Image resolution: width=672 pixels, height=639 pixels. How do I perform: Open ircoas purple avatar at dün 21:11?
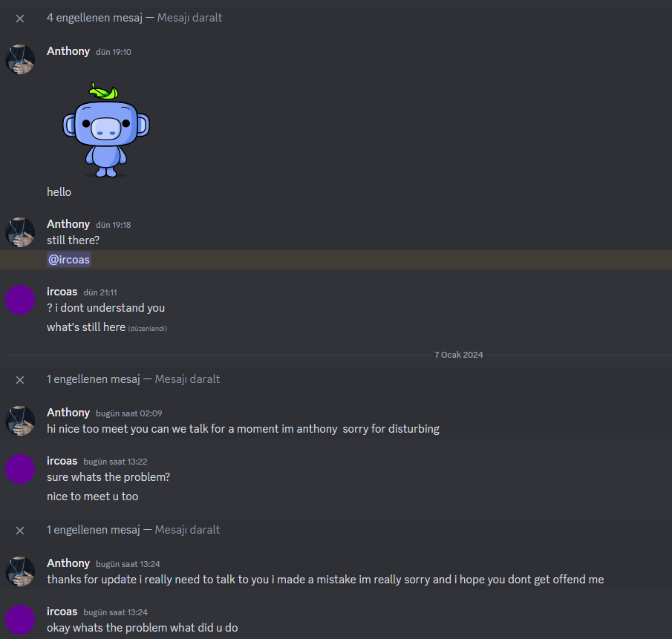point(20,300)
